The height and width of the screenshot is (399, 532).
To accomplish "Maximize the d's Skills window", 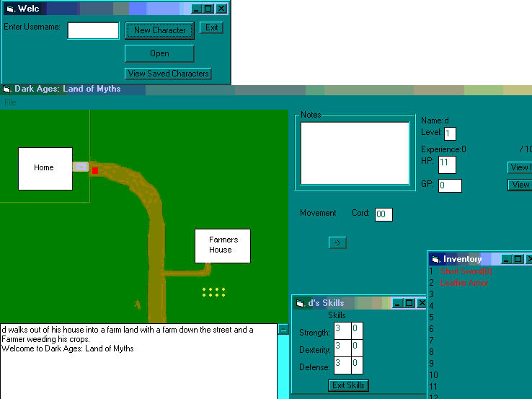I will click(409, 303).
